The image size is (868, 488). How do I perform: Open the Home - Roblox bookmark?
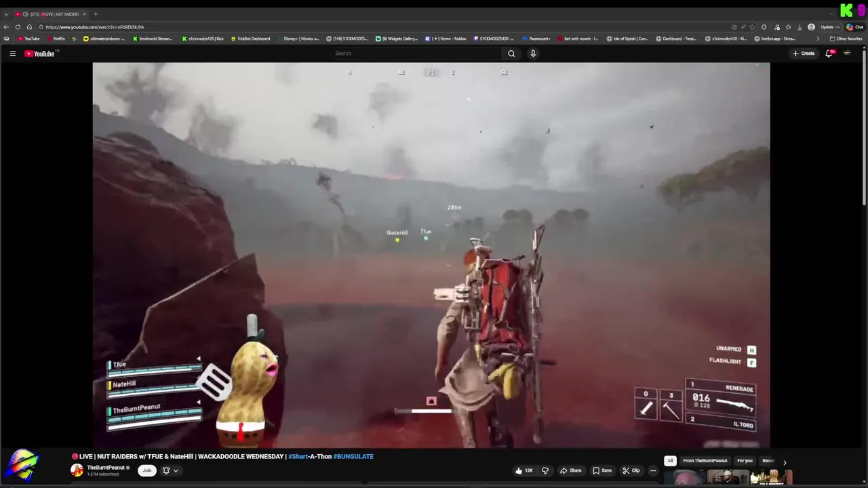click(x=446, y=39)
